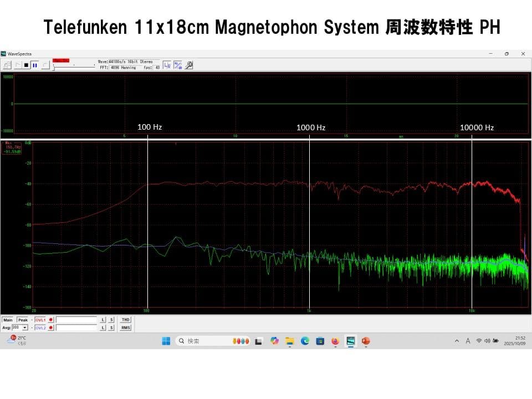Click the OVL2 file name field

(x=76, y=328)
